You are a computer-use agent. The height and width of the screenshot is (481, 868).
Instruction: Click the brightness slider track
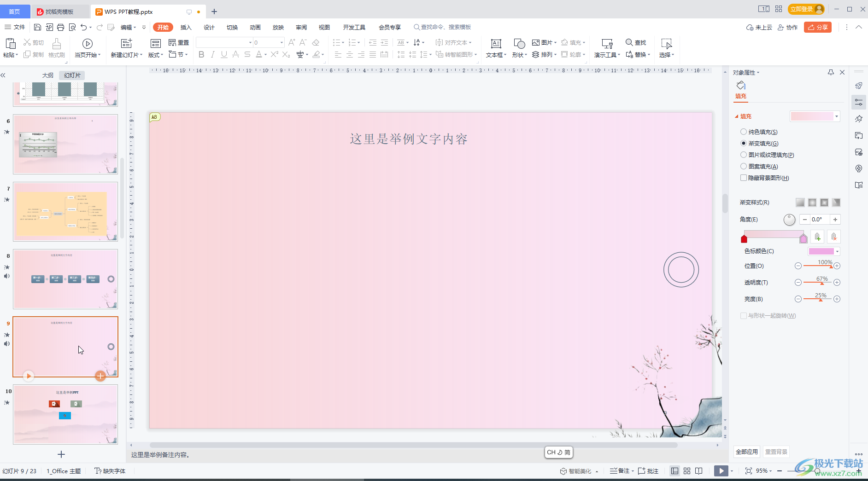(x=817, y=299)
